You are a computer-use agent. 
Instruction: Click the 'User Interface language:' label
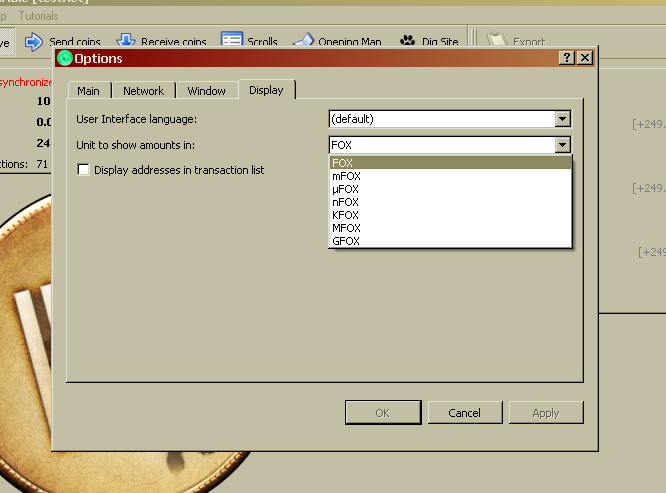(x=136, y=119)
